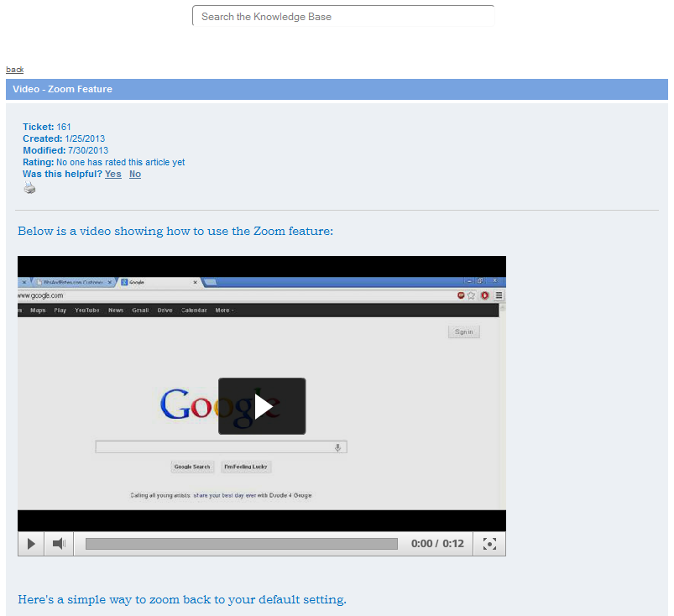The width and height of the screenshot is (674, 616).
Task: Click the small play button in the video control bar
Action: click(x=31, y=544)
